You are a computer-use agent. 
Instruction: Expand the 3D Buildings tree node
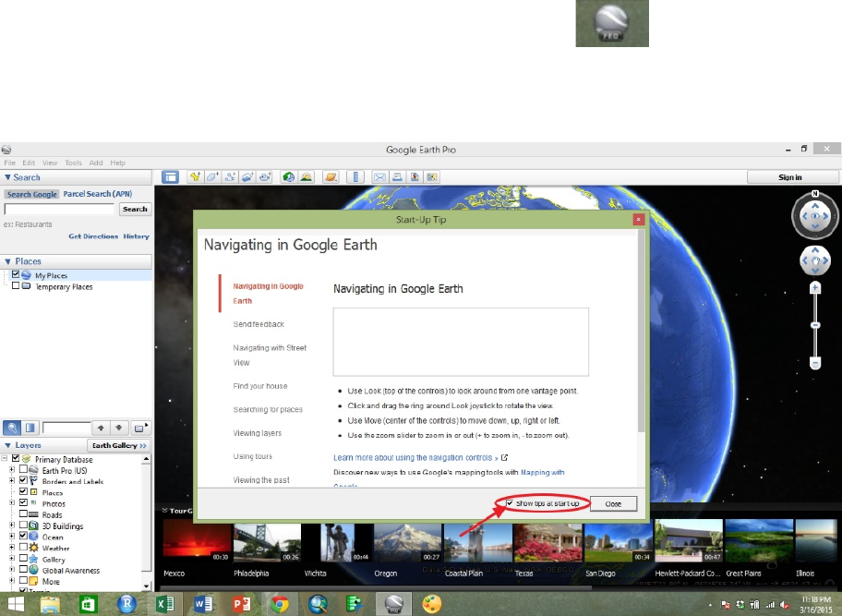coord(12,525)
